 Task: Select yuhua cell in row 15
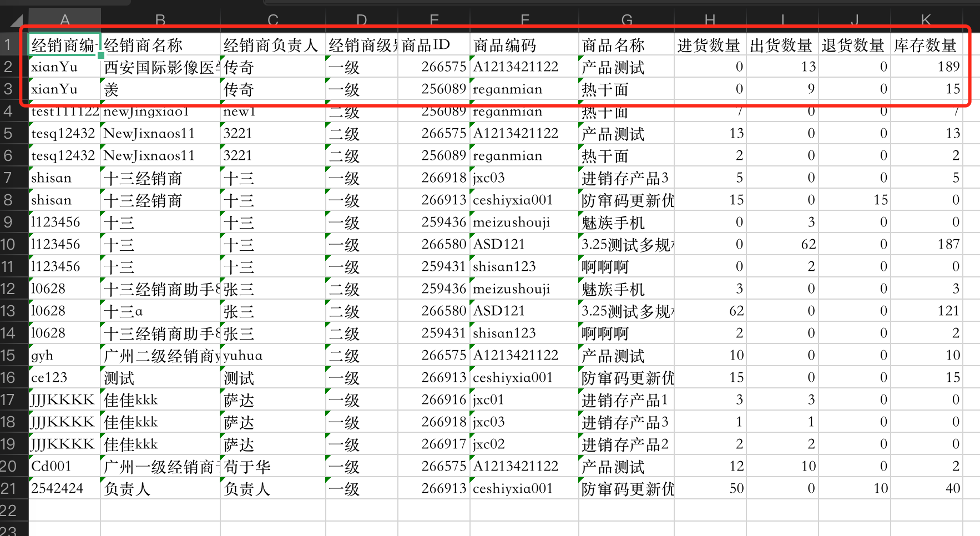point(273,355)
